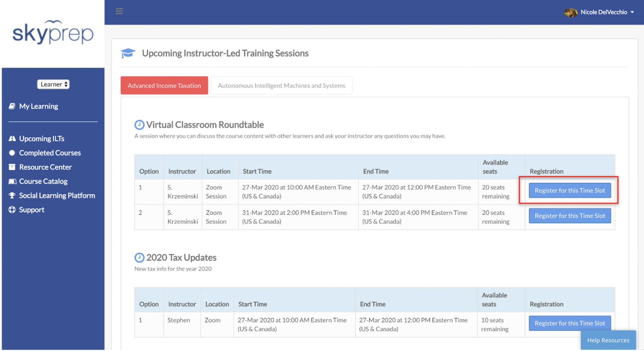Open the Learner role selector dropdown
The image size is (644, 351).
tap(53, 84)
